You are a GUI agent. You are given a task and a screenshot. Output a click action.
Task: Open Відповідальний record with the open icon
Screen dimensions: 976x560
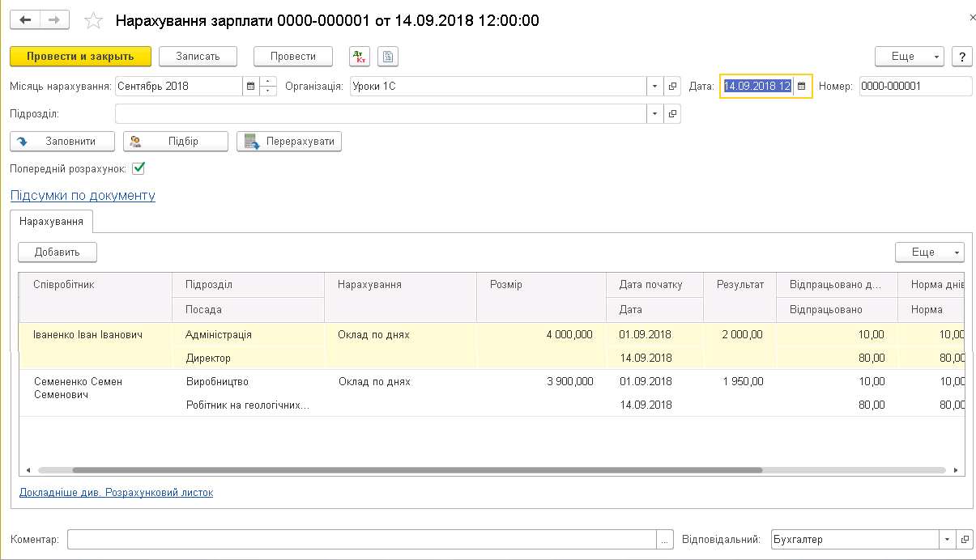tap(964, 539)
